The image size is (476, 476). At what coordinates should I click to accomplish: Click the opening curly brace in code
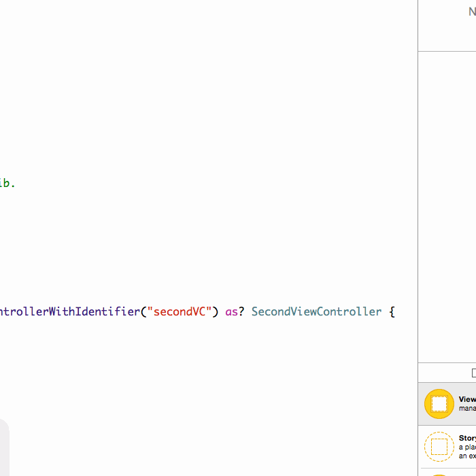[392, 311]
